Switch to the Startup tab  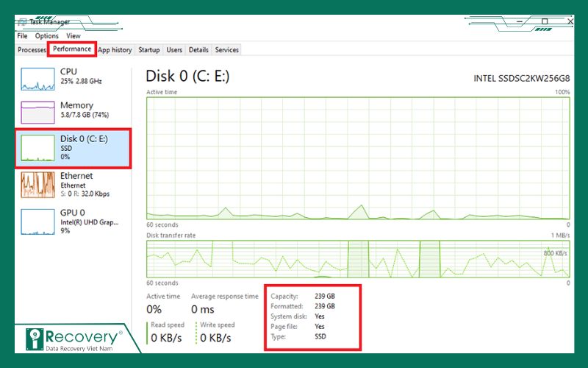point(149,50)
